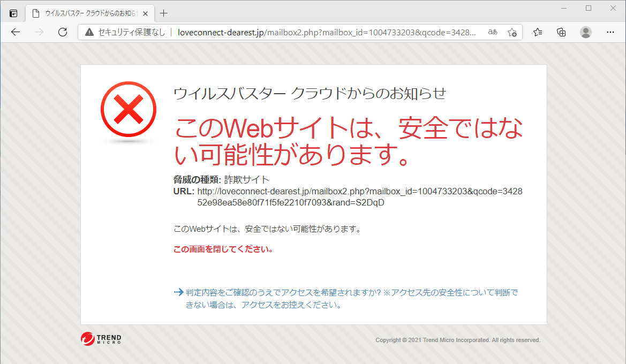Click the Trend Micro logo
This screenshot has height=364, width=626.
[101, 339]
